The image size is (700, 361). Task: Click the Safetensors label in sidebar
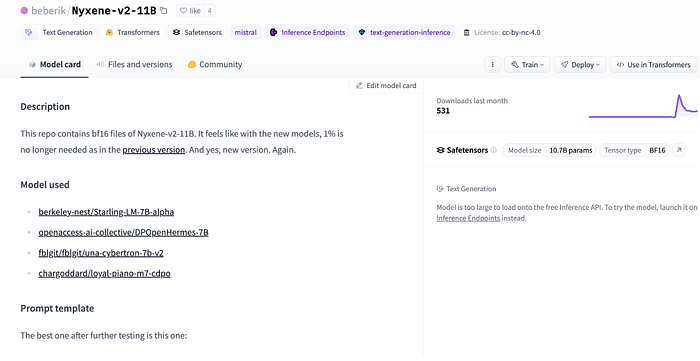[x=467, y=150]
